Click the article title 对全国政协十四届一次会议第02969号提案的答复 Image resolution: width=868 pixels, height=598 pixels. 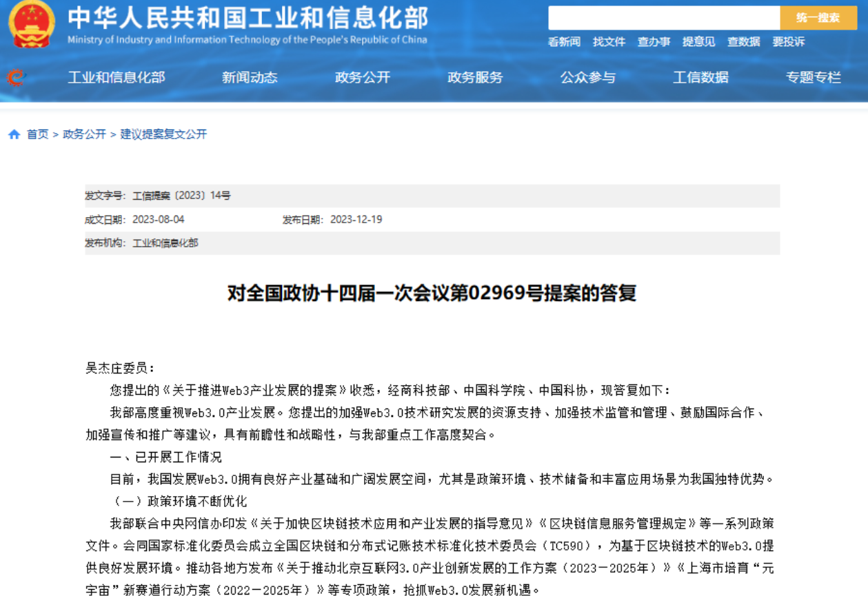click(432, 293)
